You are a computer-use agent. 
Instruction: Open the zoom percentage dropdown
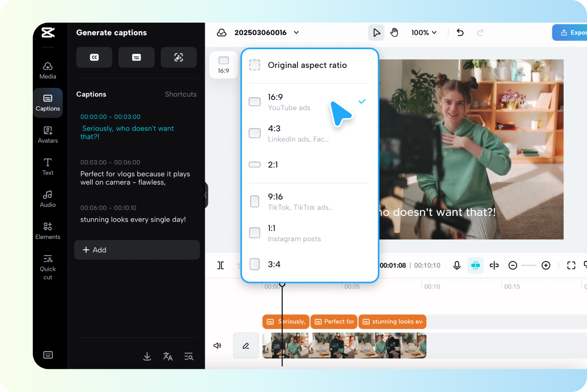click(x=424, y=32)
